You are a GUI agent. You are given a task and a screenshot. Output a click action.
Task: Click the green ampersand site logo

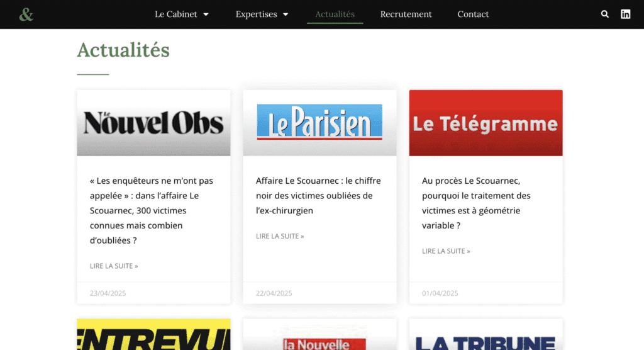26,14
